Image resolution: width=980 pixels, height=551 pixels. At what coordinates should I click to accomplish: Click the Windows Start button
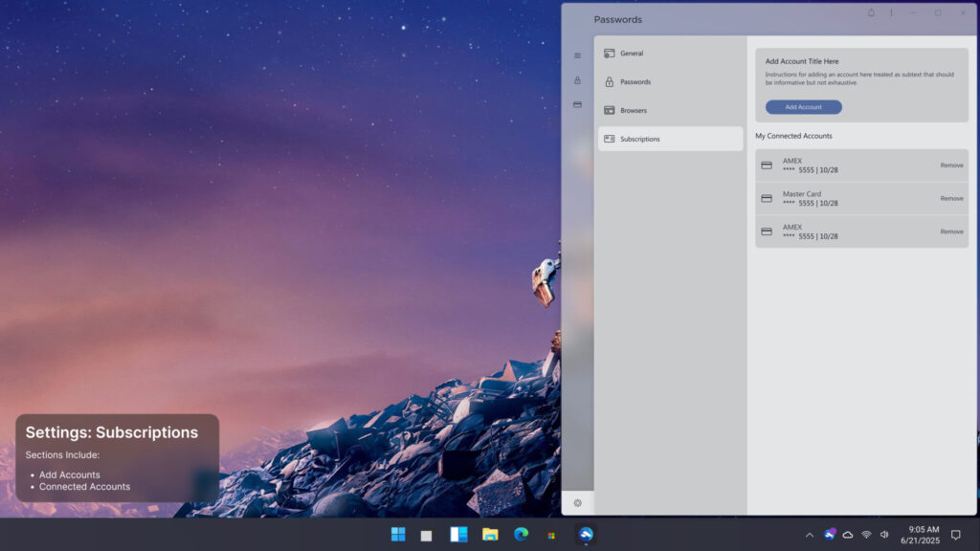tap(399, 536)
